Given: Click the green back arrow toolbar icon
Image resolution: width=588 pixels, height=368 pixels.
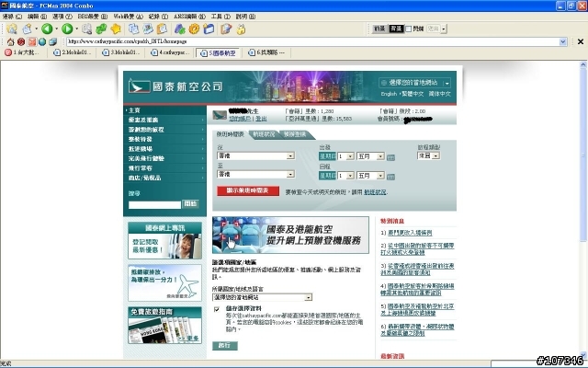Looking at the screenshot, I should [47, 29].
